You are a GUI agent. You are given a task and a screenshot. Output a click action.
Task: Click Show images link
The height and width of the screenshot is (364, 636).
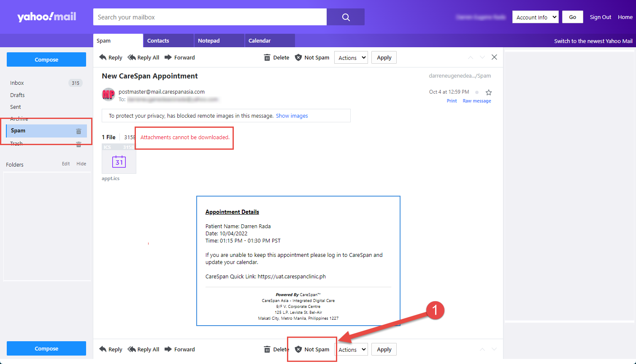click(x=292, y=116)
